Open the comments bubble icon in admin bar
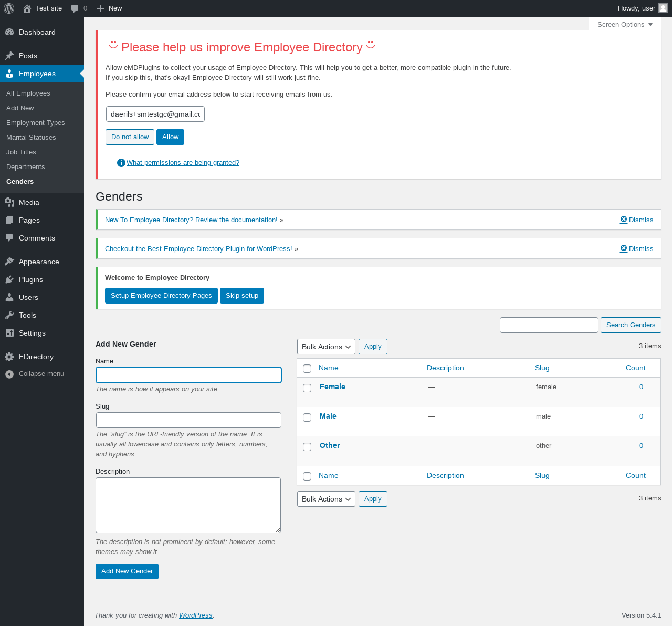Image resolution: width=672 pixels, height=626 pixels. click(75, 8)
